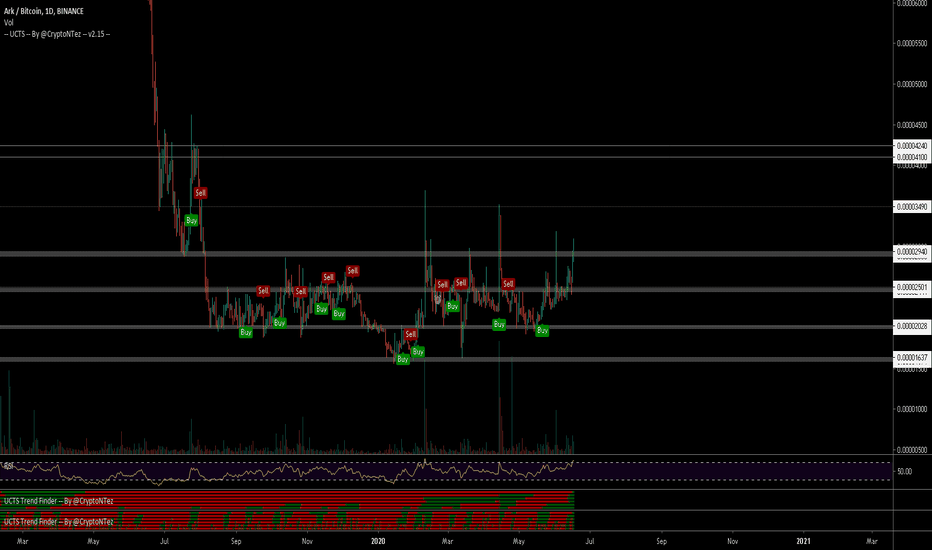Image resolution: width=932 pixels, height=550 pixels.
Task: Select the lower UCTS Trend Finder label
Action: (x=58, y=522)
